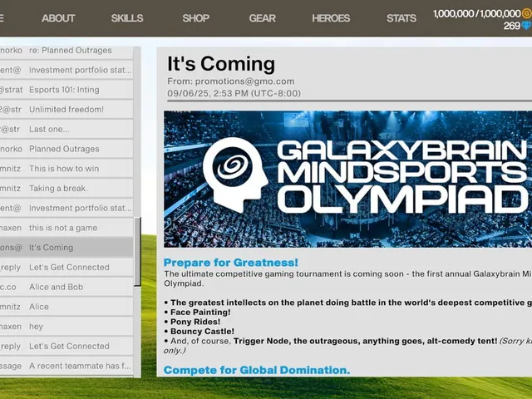Viewport: 532px width, 399px height.
Task: Open the 'this is not a game' message
Action: pos(66,228)
